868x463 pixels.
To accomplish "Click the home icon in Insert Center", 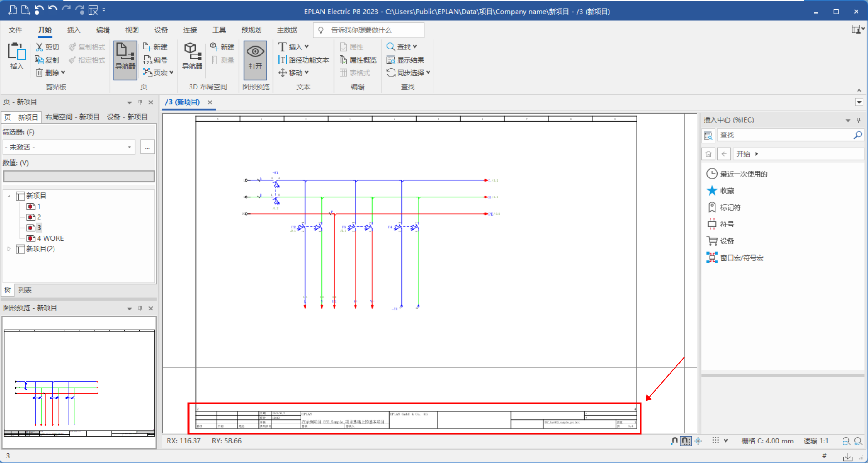I will (x=708, y=154).
